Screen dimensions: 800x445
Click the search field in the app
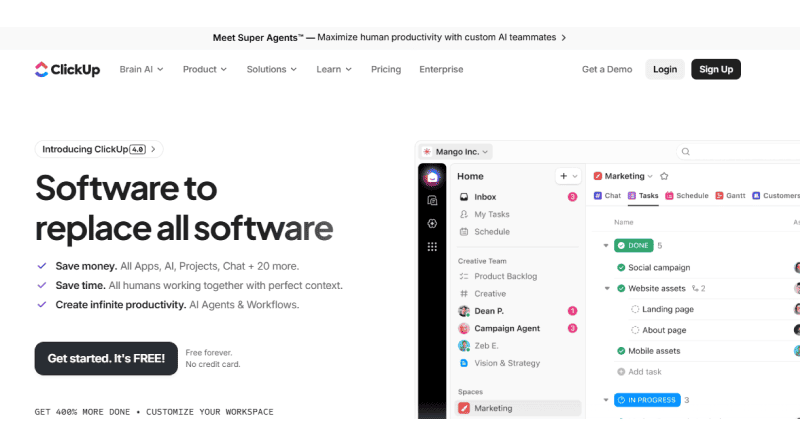point(738,152)
